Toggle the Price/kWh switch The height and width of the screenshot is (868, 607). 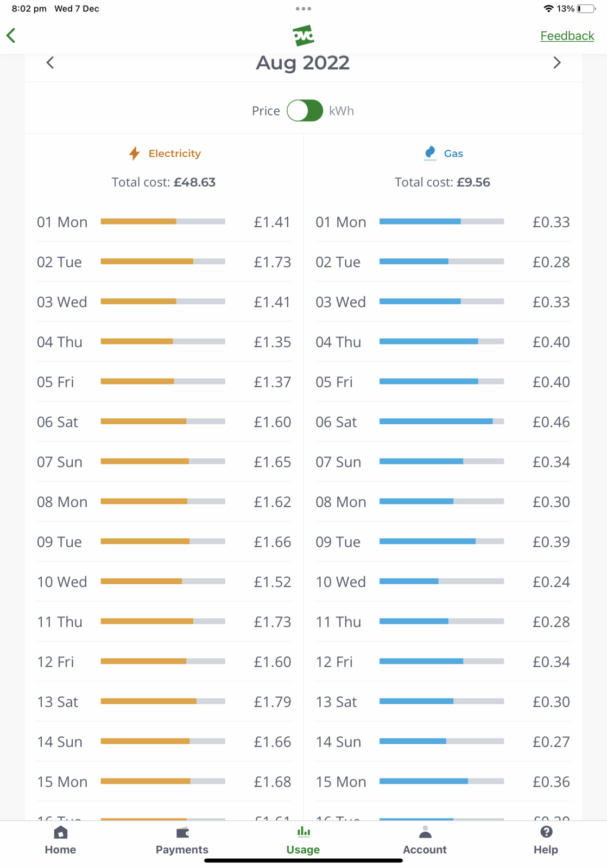[305, 111]
